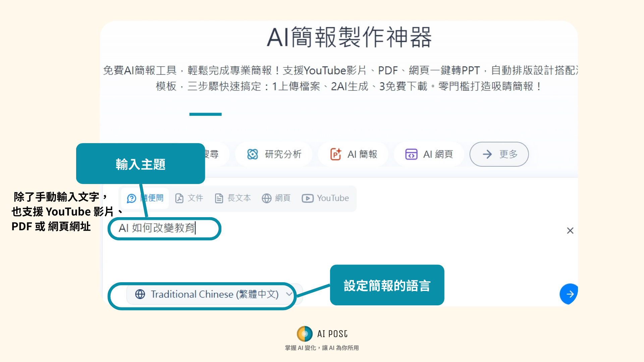
Task: Expand the language chevron arrow
Action: pos(289,294)
